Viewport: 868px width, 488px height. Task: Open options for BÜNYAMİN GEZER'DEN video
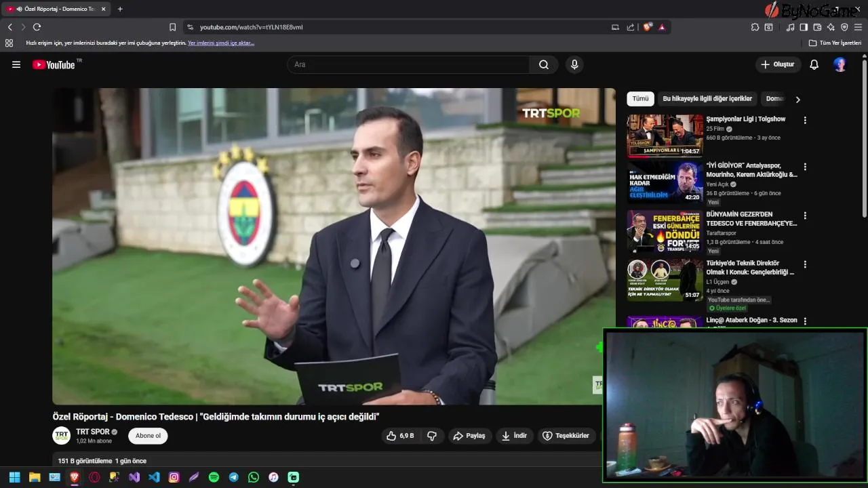point(805,216)
